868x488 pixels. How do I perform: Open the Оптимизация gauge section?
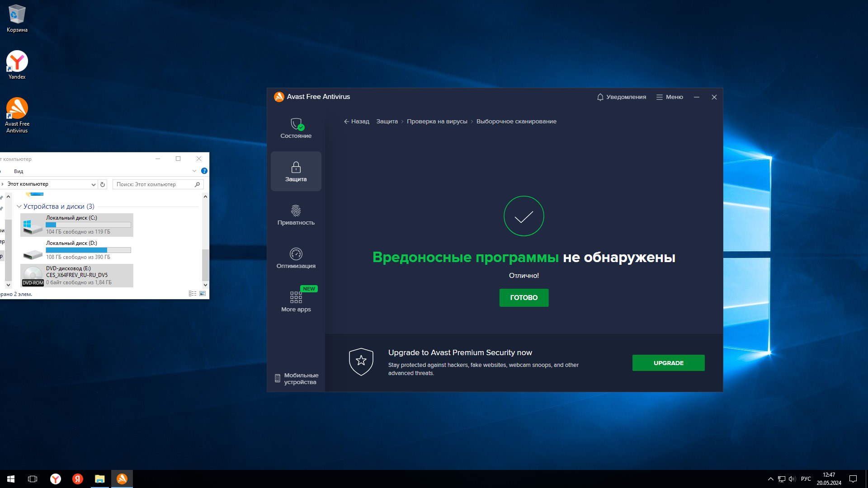point(296,258)
